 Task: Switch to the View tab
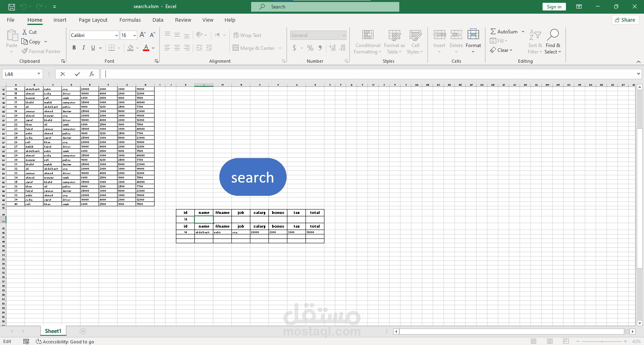208,20
